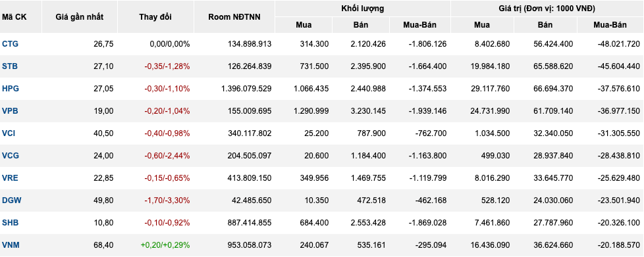644x257 pixels.
Task: Select VNM's change value +0,20/+0,29%
Action: [165, 245]
